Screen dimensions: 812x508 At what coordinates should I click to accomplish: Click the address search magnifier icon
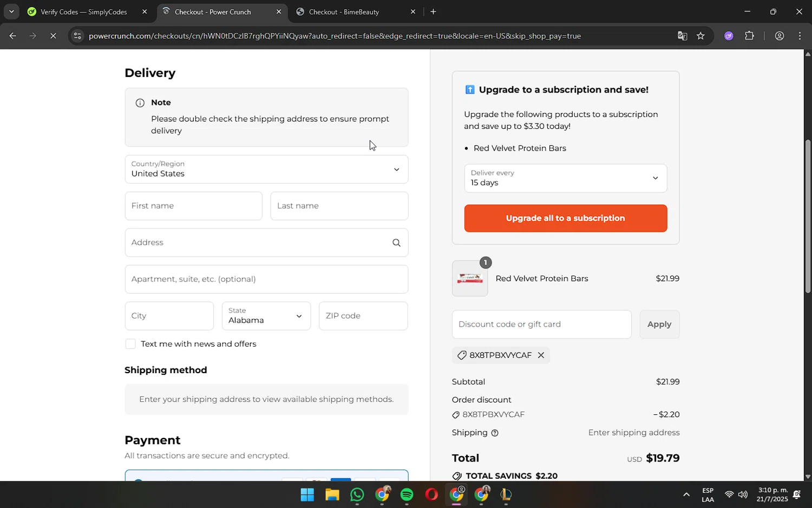tap(396, 243)
